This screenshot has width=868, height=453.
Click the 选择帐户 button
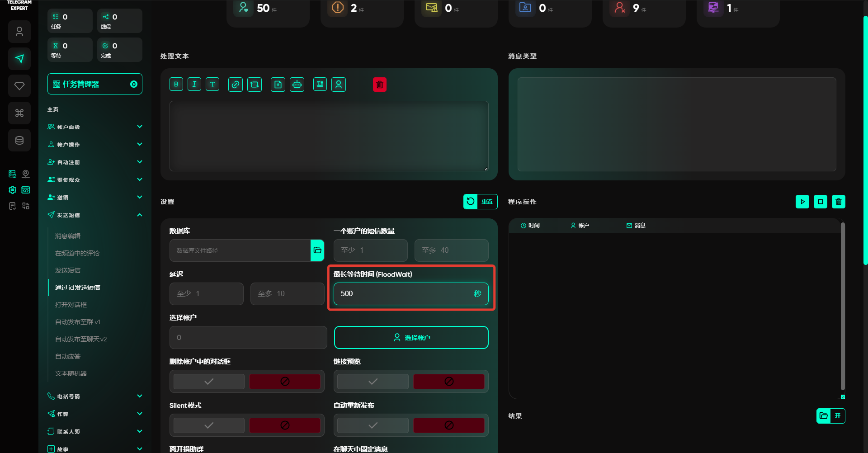tap(411, 338)
